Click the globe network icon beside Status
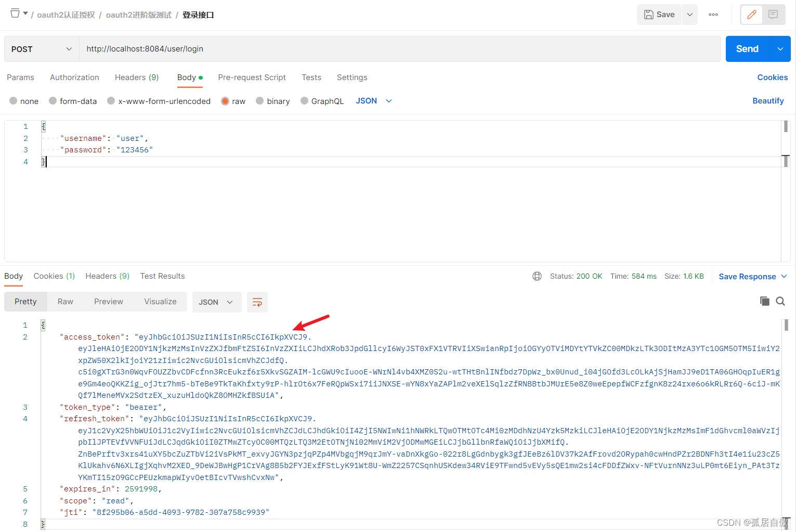 [537, 276]
